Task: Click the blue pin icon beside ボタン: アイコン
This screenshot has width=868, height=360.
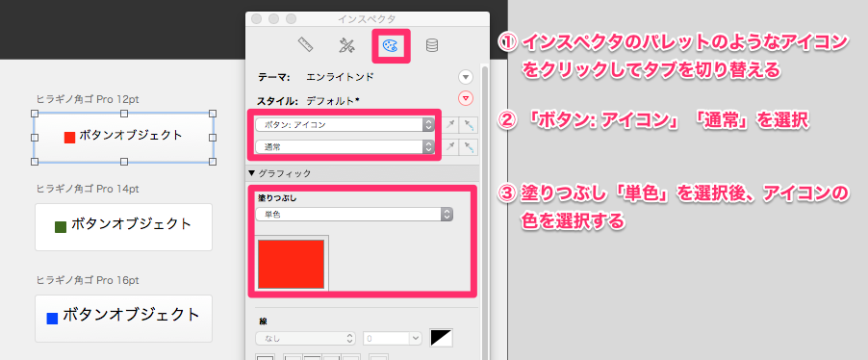Action: point(469,125)
